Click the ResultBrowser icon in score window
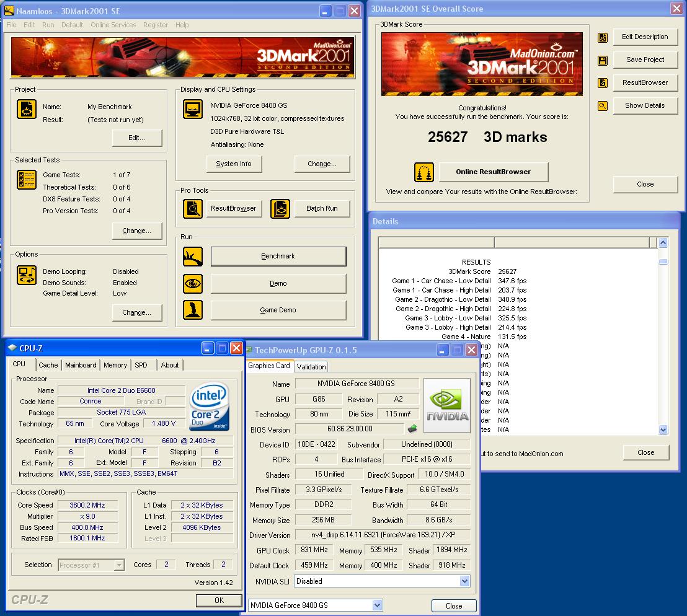 (x=603, y=83)
